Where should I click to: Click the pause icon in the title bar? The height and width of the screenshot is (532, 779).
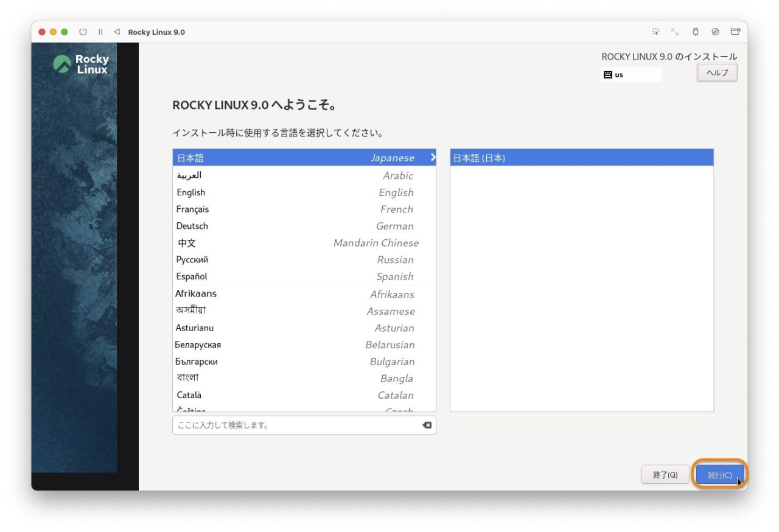(x=100, y=32)
